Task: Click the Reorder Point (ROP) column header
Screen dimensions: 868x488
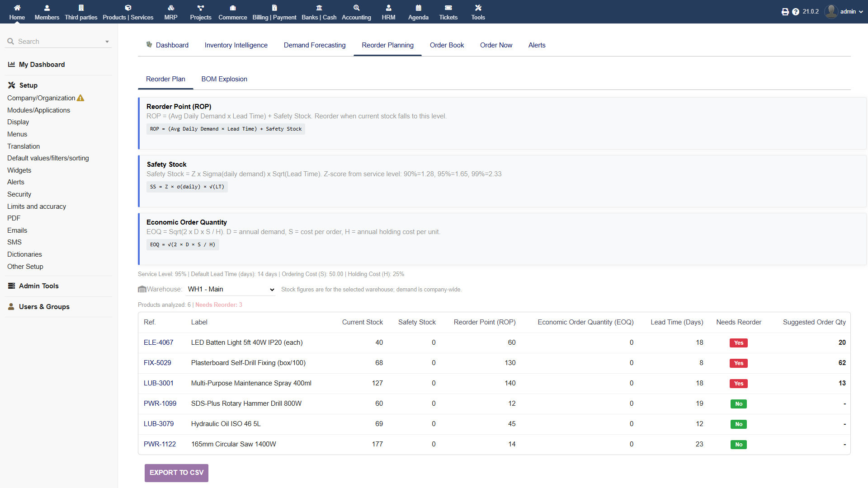Action: click(485, 322)
